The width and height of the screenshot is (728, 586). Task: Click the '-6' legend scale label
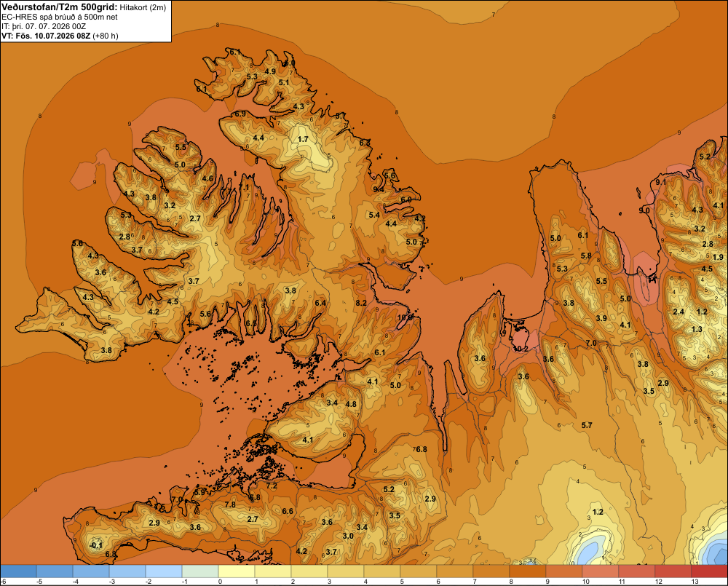3,582
